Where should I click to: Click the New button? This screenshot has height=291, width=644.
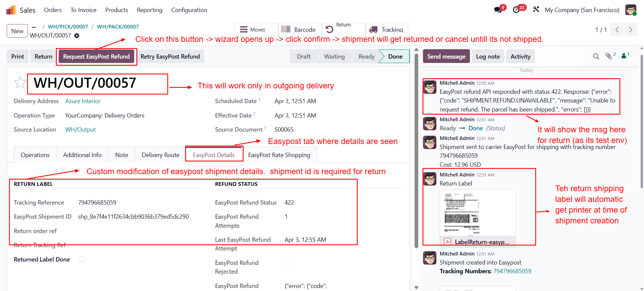point(17,31)
